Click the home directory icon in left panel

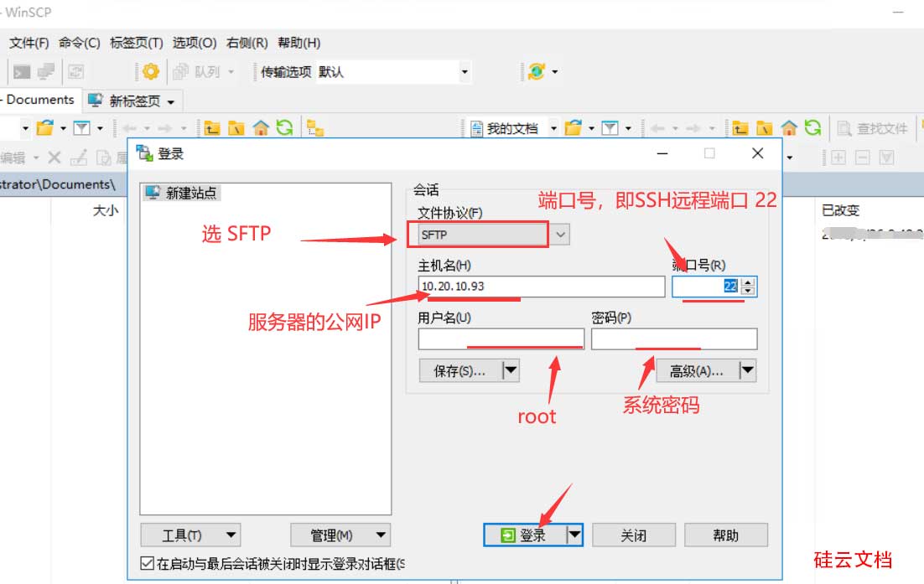coord(261,127)
